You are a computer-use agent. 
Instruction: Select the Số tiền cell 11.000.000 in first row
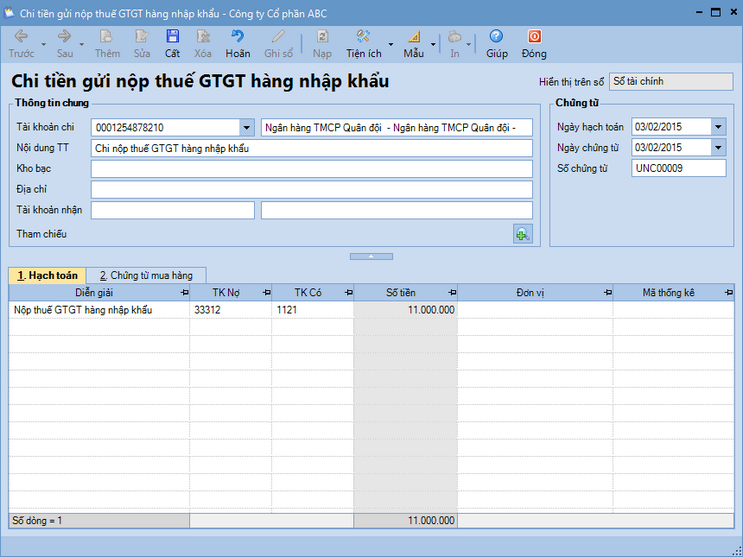click(406, 310)
